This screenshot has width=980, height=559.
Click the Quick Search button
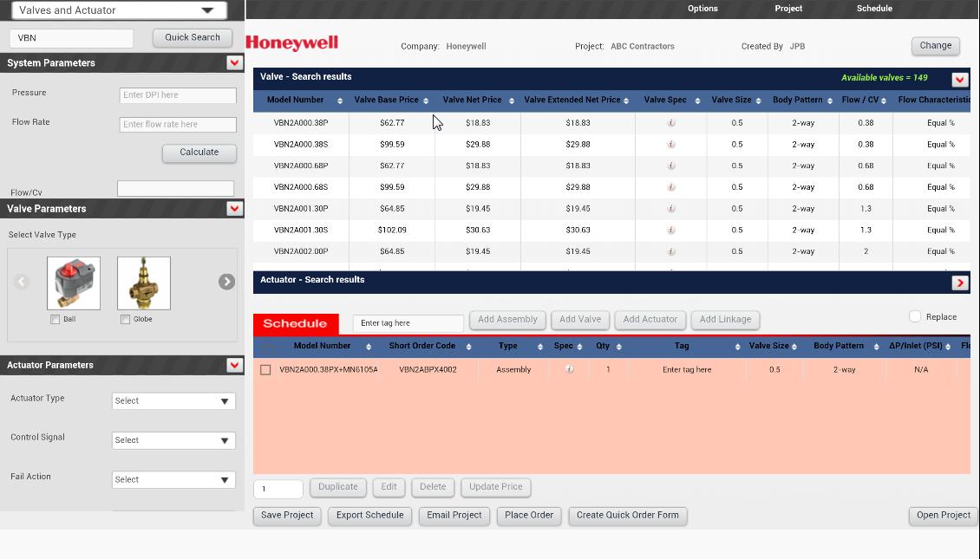coord(193,37)
